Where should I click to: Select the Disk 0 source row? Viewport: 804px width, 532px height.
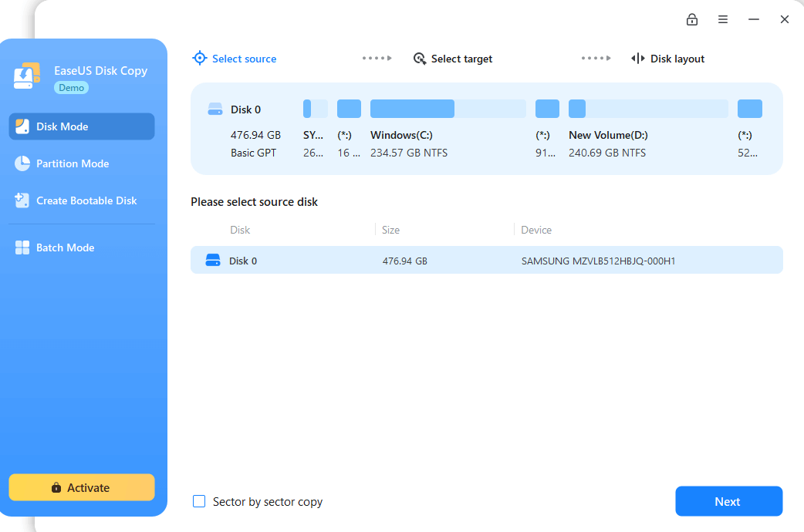(486, 260)
